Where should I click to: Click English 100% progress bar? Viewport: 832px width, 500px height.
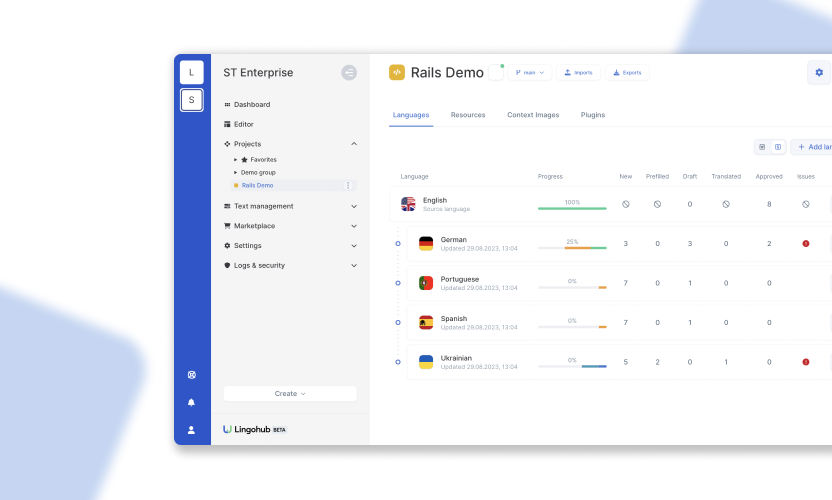tap(572, 208)
